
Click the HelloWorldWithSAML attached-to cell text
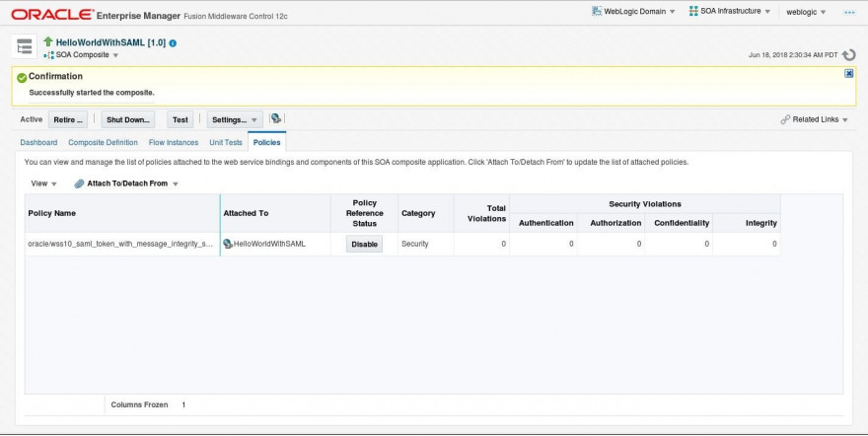269,244
